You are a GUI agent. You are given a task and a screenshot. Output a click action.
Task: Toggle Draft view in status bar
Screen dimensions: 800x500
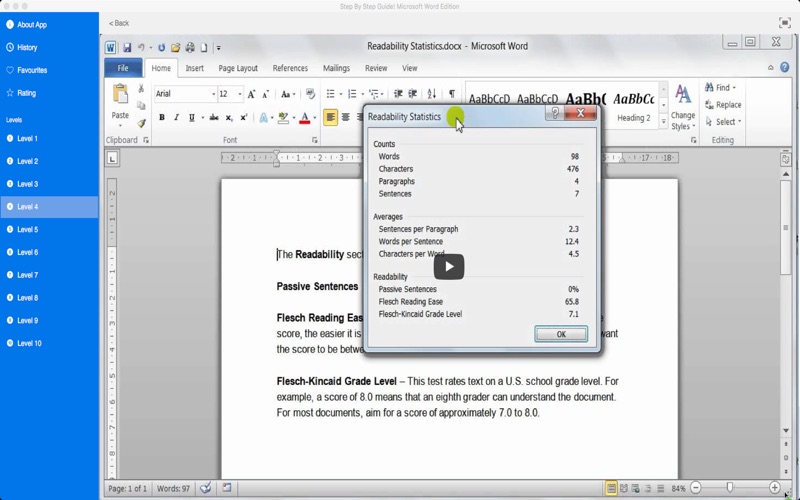661,488
